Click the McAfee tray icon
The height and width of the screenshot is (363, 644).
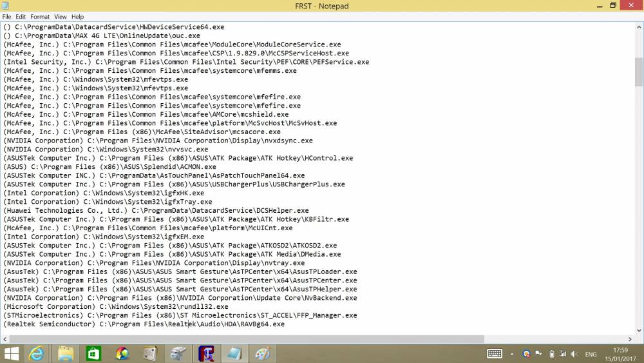(526, 353)
